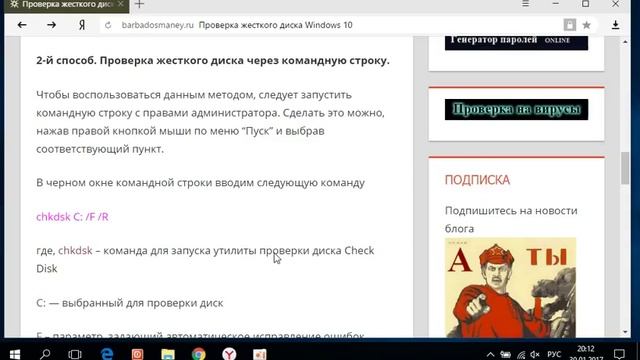Screen dimensions: 640x360
Task: Maximize the browser window
Action: click(585, 4)
